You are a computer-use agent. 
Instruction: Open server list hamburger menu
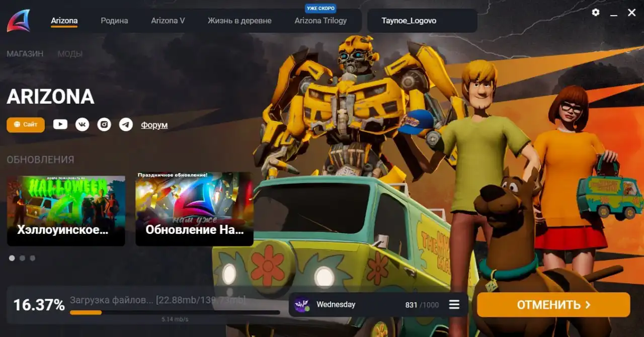coord(454,304)
